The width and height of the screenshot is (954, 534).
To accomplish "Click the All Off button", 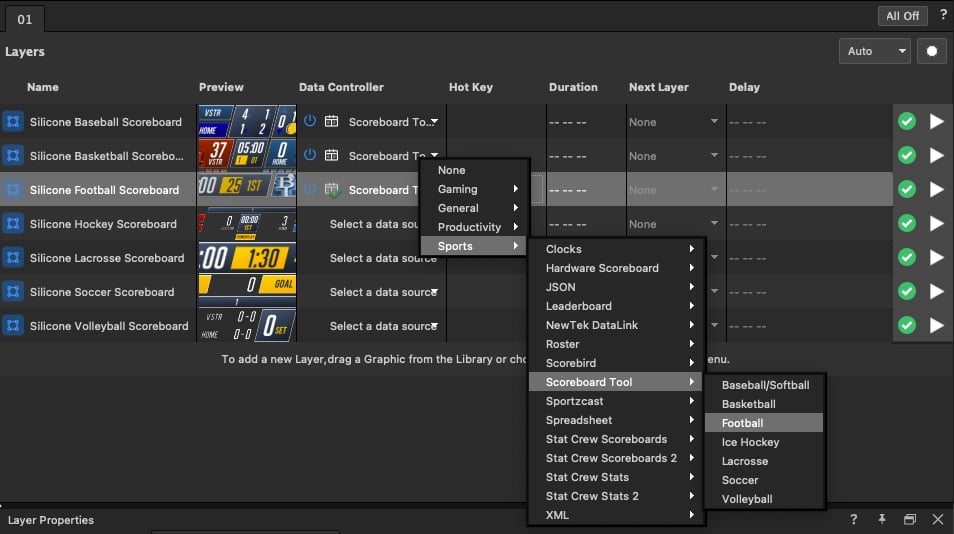I will click(x=902, y=16).
